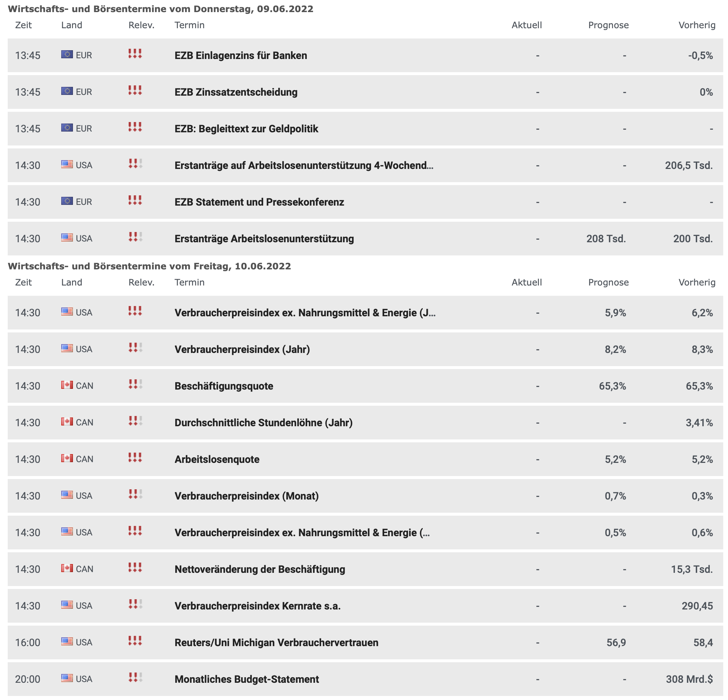Screen dimensions: 728x700
Task: Click Aktuell column header in Freitag table
Action: 527,283
